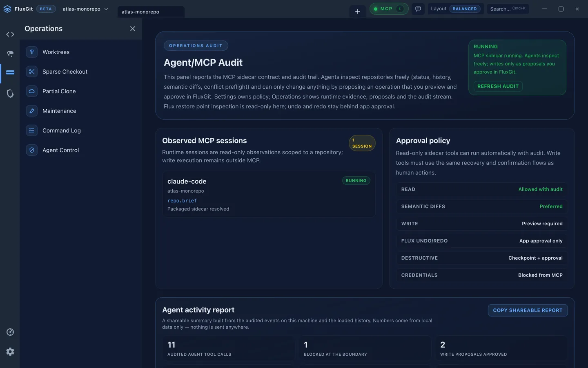This screenshot has height=368, width=588.
Task: Click the DESTRUCTIVE 'Checkpoint + approval' value
Action: (535, 258)
